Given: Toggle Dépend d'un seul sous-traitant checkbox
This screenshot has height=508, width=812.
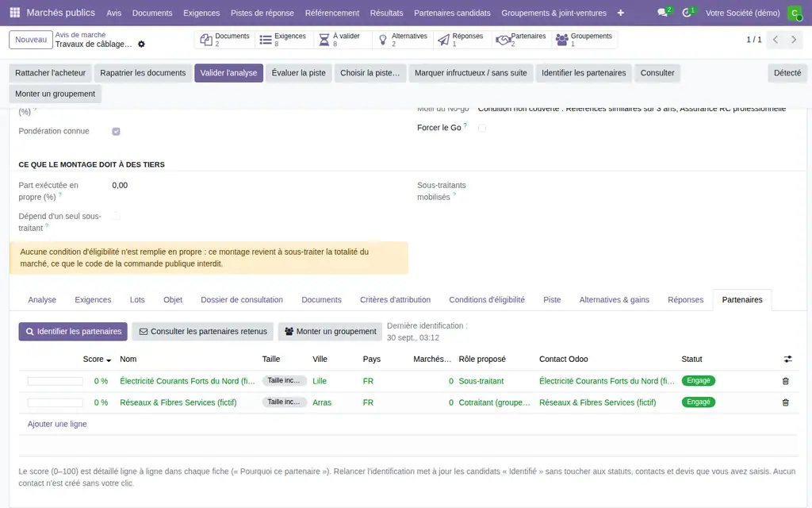Looking at the screenshot, I should (116, 216).
